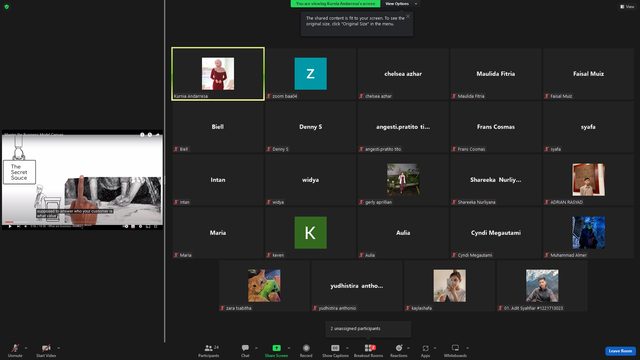This screenshot has width=640, height=360.
Task: Click the muted mic icon beside chelsea azhar name label
Action: [x=362, y=96]
